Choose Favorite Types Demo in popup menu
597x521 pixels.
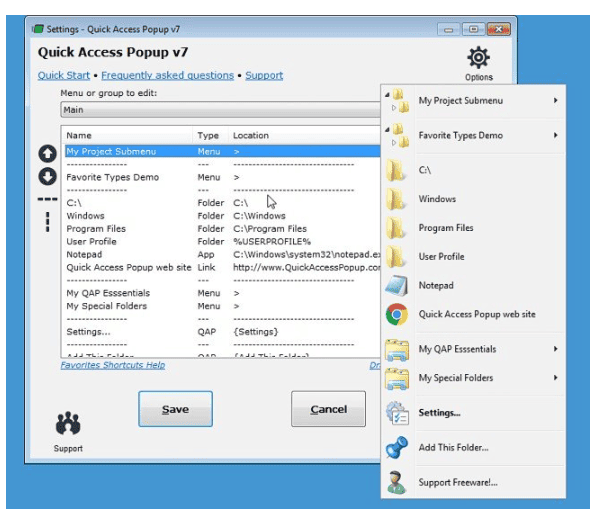pyautogui.click(x=473, y=135)
